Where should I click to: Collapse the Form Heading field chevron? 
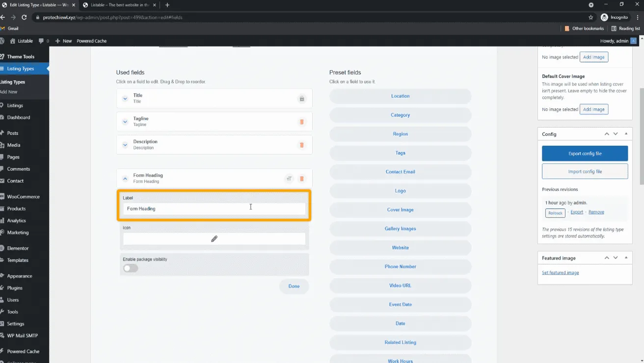coord(125,179)
